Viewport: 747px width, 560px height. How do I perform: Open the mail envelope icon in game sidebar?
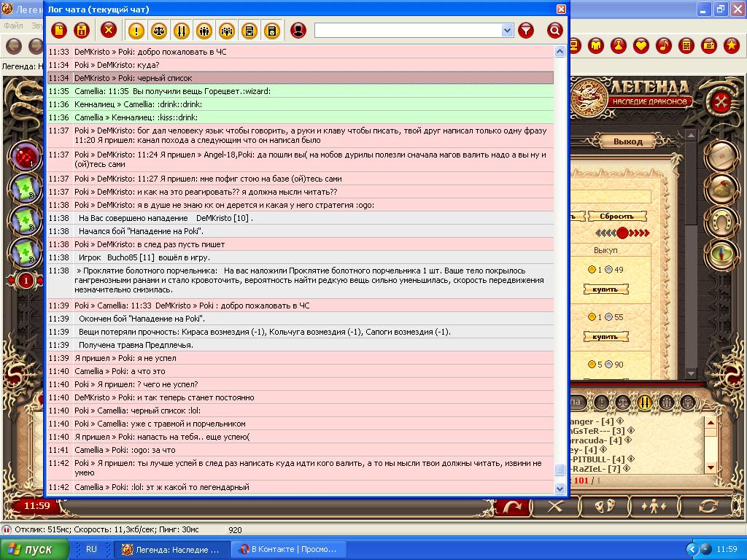click(721, 155)
